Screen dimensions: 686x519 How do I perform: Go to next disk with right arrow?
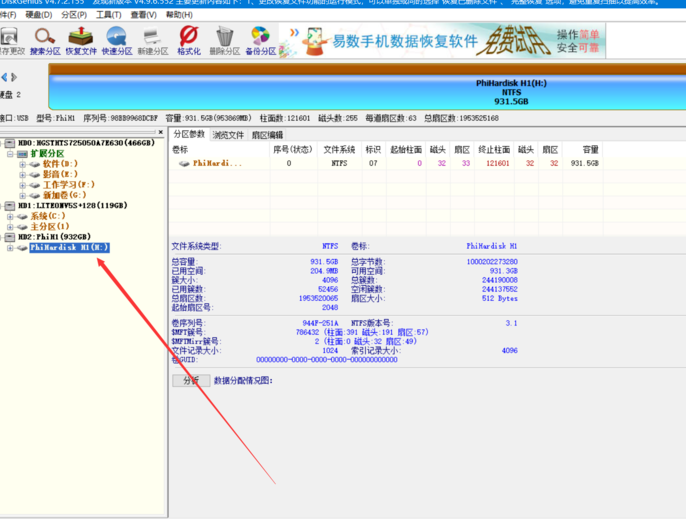[x=14, y=77]
